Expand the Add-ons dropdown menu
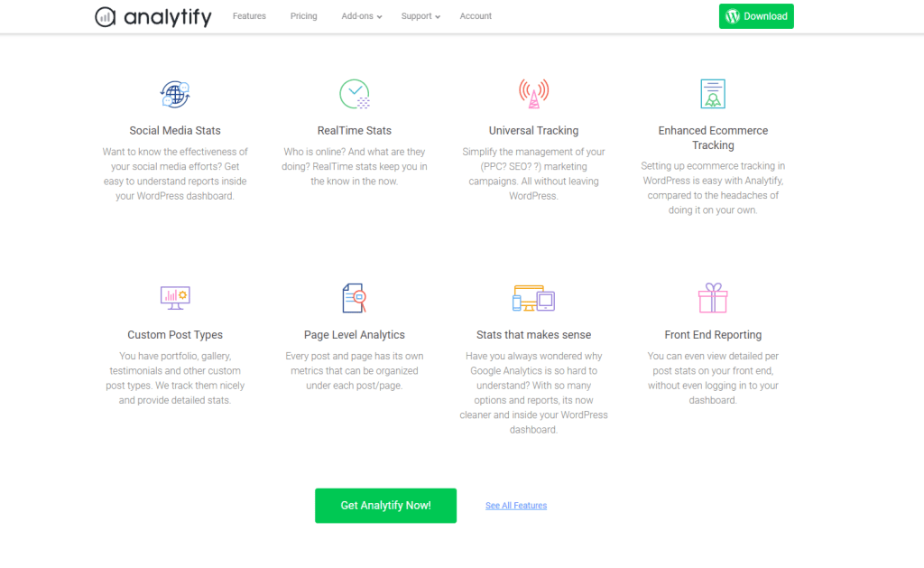Image resolution: width=924 pixels, height=568 pixels. (x=362, y=16)
